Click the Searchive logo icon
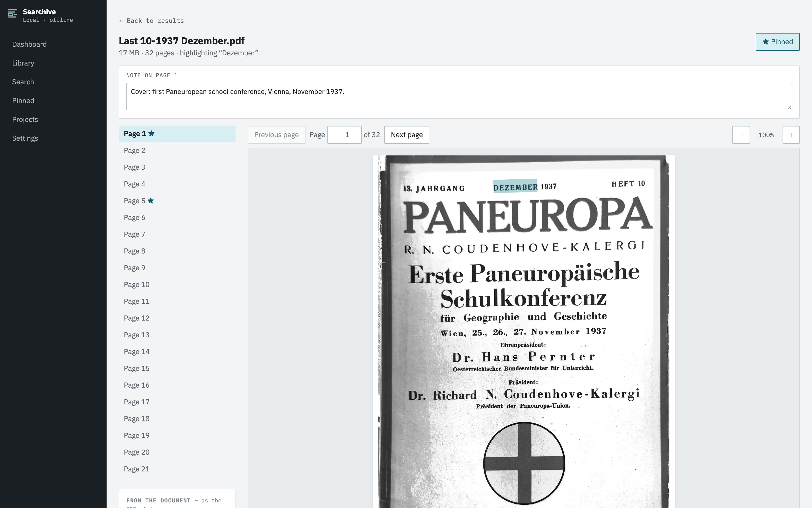Screen dimensions: 812x508 pos(12,14)
